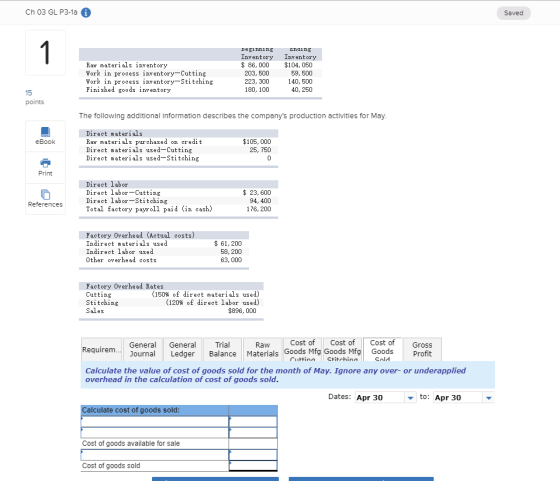Click the Cost of goods available for sale amount

point(253,444)
